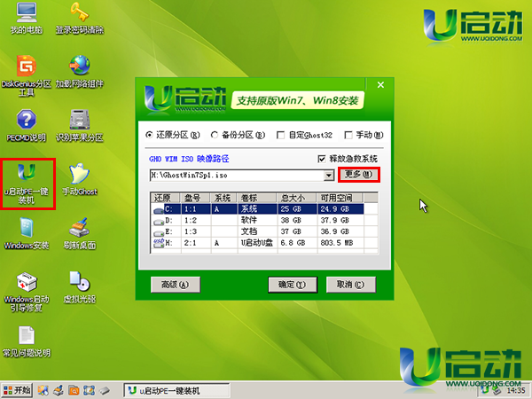Viewport: 532px width, 399px height.
Task: Open the PECMD说明 help icon
Action: click(x=27, y=126)
